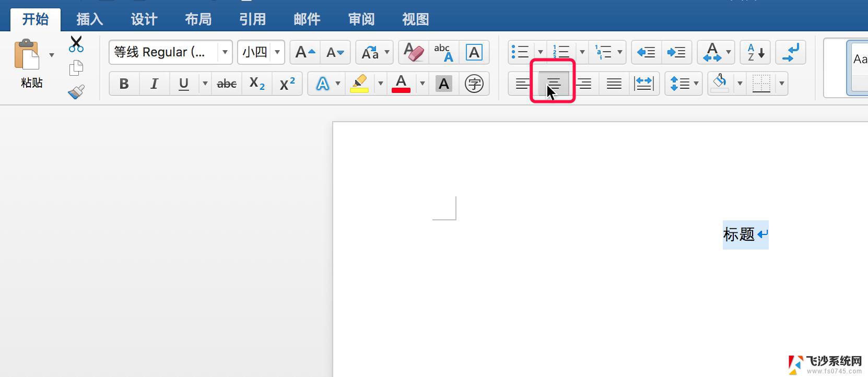This screenshot has width=868, height=377.
Task: Click the phonetic guide abc icon
Action: tap(443, 52)
